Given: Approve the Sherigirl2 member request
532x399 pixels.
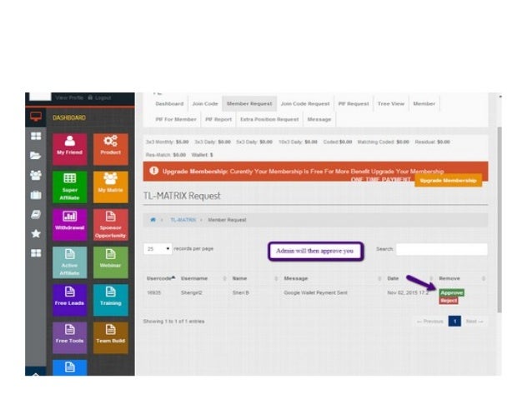Looking at the screenshot, I should click(x=452, y=292).
